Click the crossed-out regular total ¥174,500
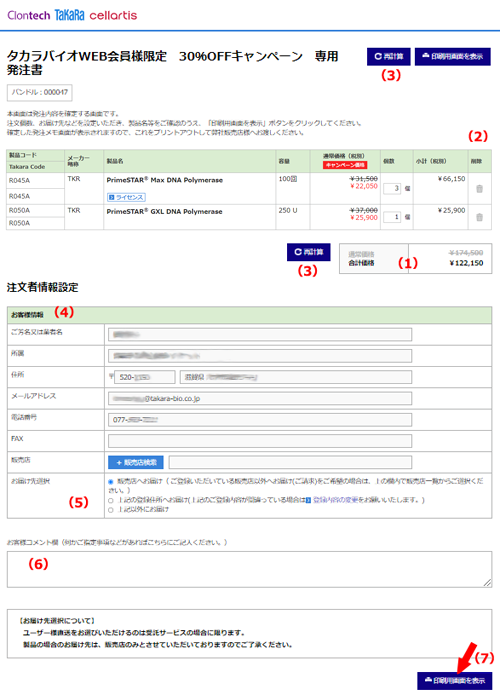This screenshot has width=500, height=700. (466, 253)
